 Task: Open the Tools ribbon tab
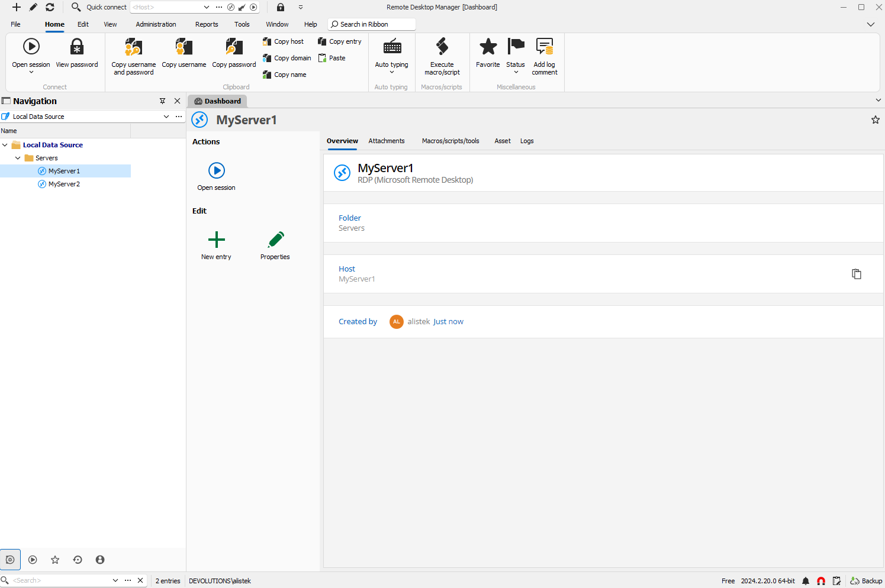[242, 24]
